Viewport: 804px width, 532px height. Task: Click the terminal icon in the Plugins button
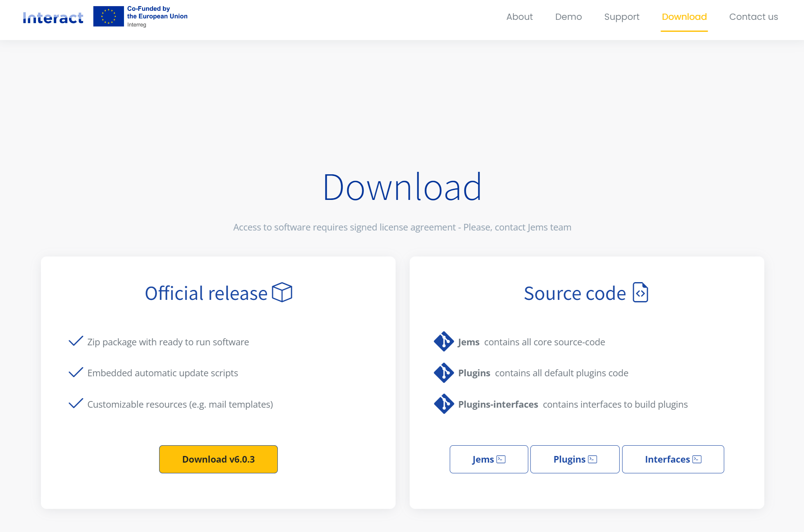pos(593,459)
